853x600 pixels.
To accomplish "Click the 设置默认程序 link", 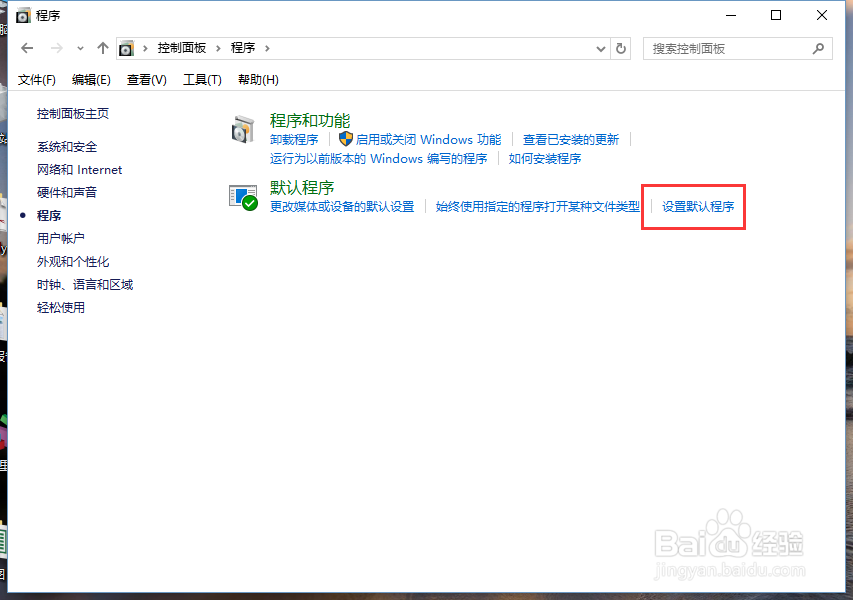I will tap(698, 207).
